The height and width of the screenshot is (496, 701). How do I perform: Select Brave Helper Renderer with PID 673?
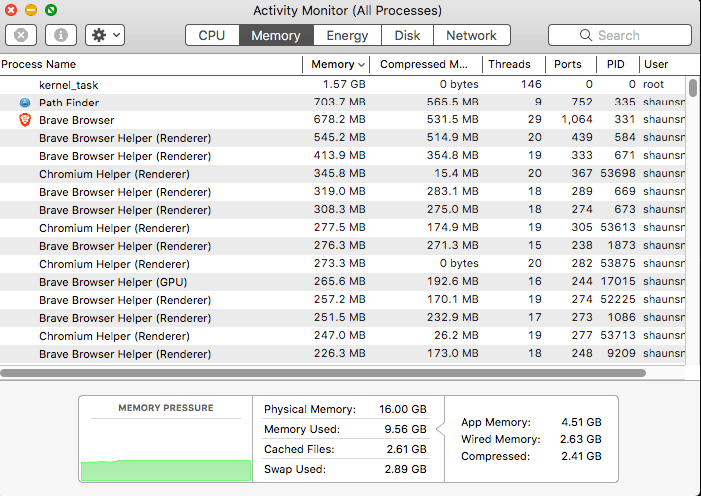click(x=342, y=210)
